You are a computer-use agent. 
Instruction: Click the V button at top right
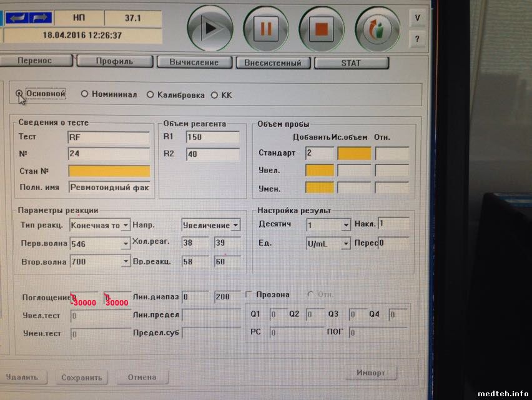click(417, 19)
